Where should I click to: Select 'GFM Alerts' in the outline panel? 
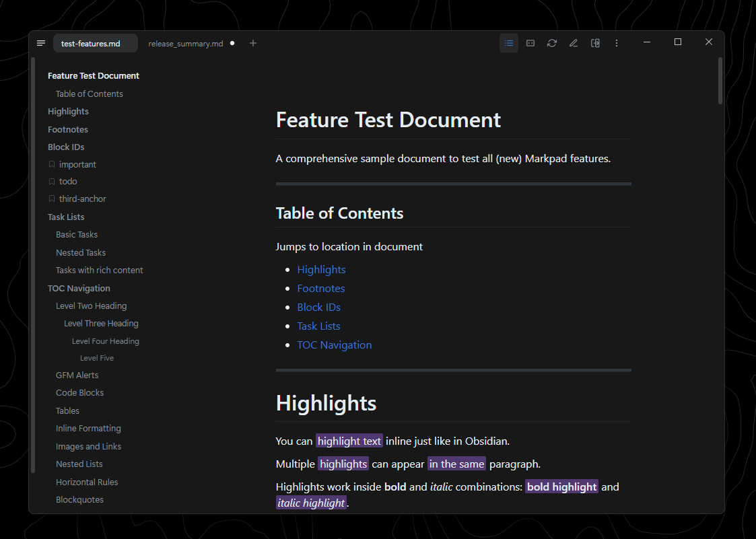coord(77,375)
